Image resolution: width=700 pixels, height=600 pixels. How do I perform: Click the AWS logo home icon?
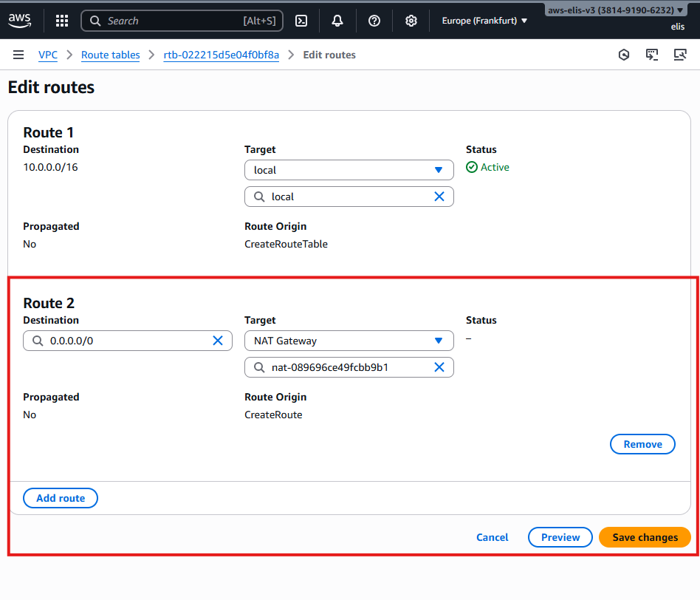coord(20,21)
